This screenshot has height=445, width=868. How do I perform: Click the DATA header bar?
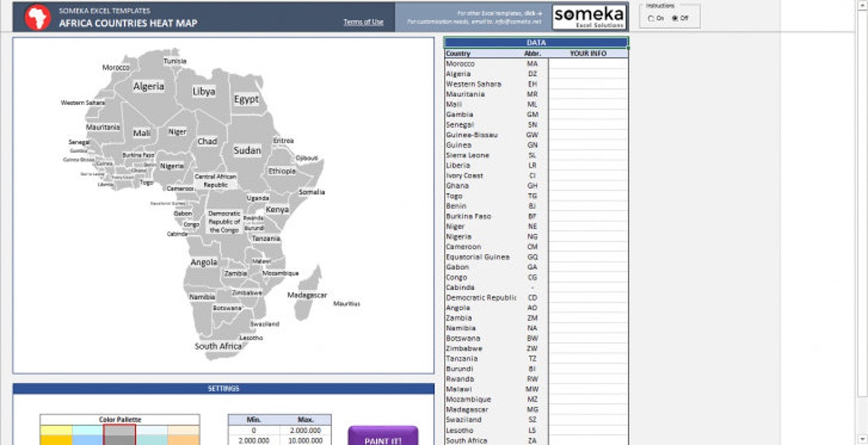coord(535,43)
